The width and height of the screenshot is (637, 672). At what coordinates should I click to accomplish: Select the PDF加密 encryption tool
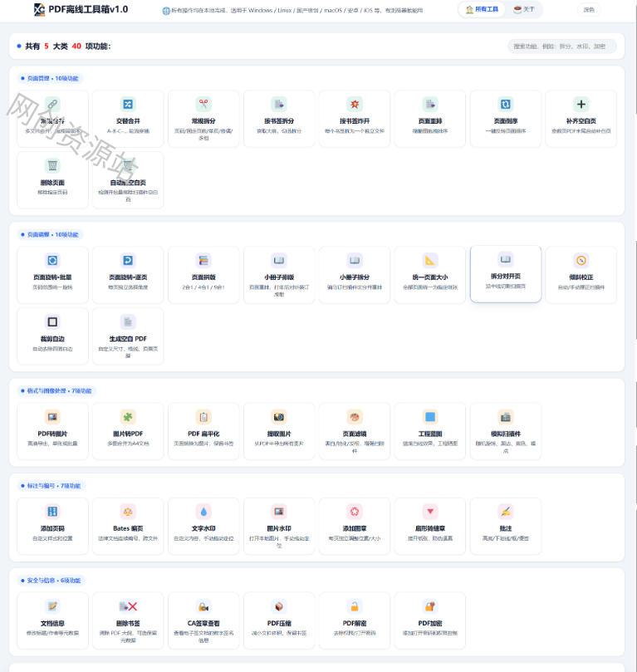point(430,621)
